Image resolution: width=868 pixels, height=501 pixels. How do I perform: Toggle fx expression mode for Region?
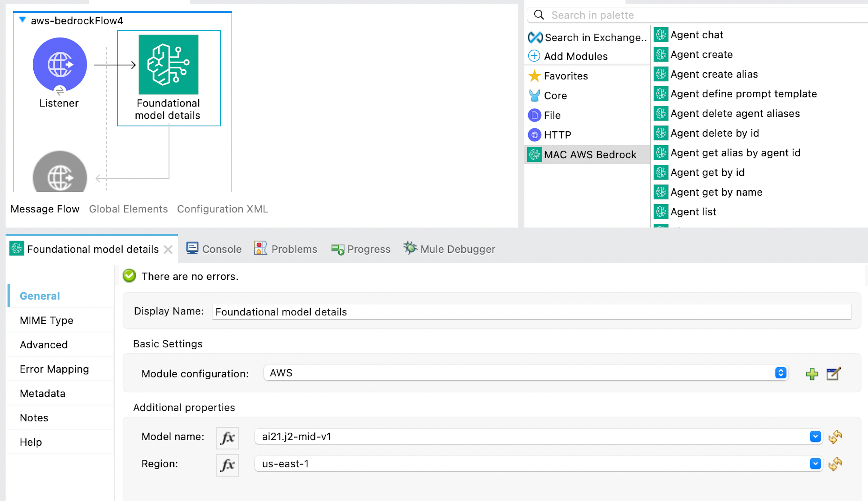pyautogui.click(x=227, y=465)
